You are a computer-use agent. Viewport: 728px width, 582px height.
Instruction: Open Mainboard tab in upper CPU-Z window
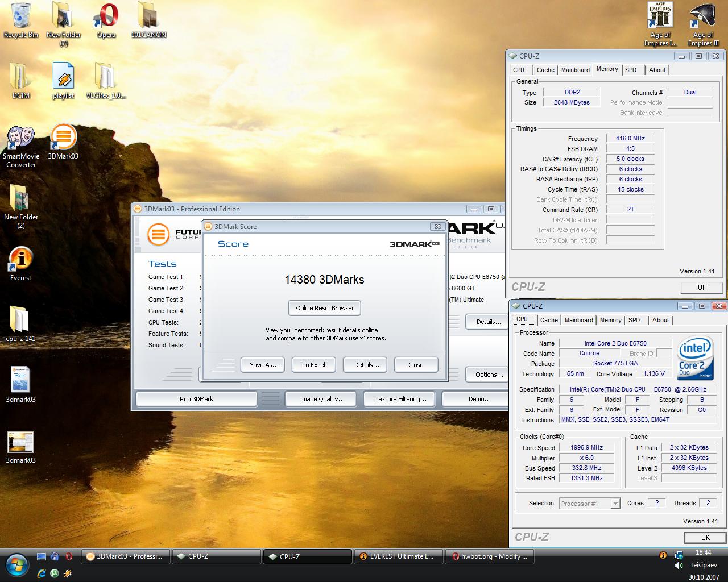pyautogui.click(x=575, y=70)
